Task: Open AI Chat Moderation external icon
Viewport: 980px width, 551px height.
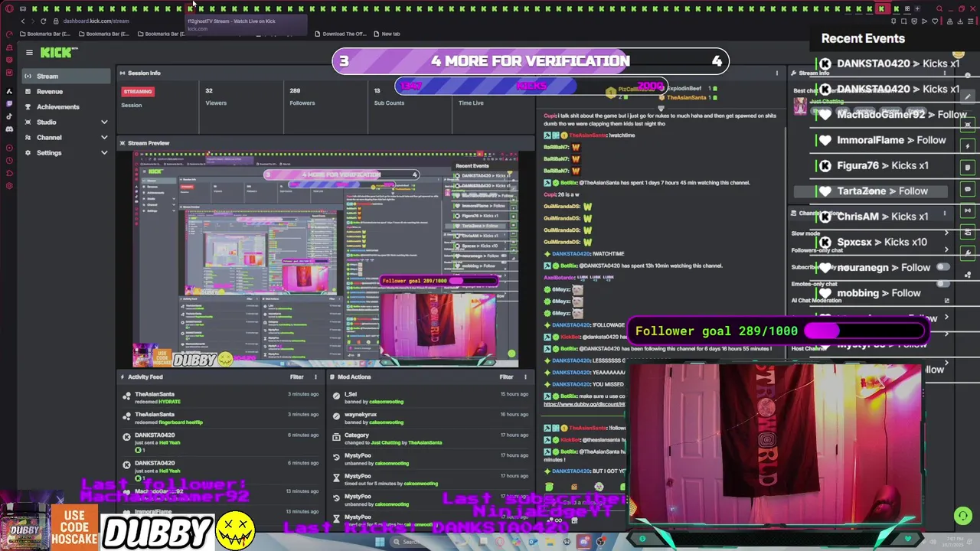Action: [x=947, y=301]
